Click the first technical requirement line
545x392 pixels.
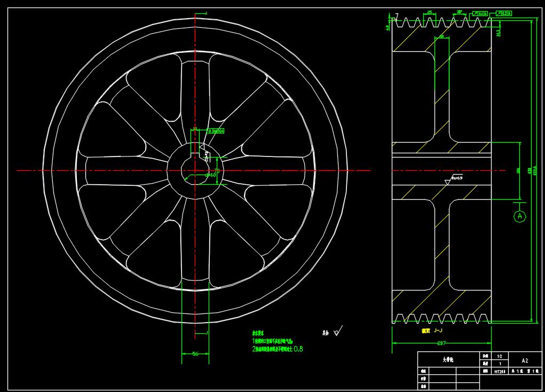tap(273, 341)
